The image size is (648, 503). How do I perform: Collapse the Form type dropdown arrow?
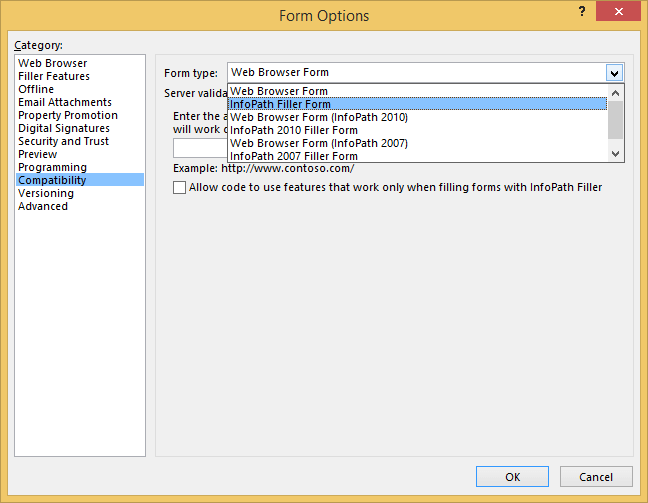(614, 72)
